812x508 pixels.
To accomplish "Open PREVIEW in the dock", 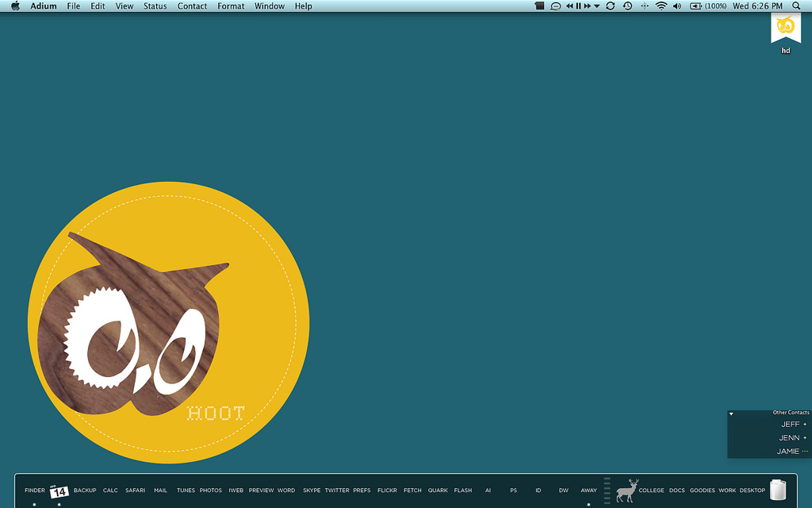I will point(261,491).
